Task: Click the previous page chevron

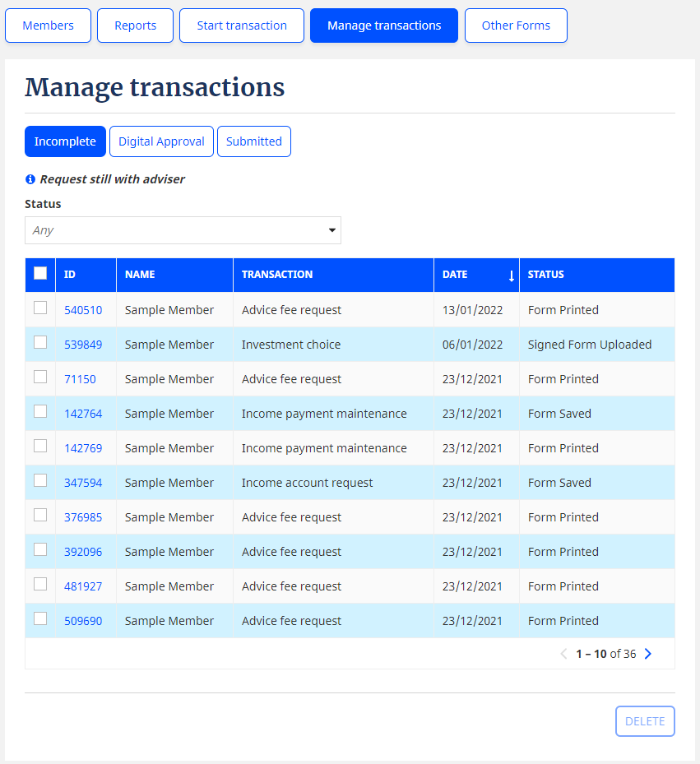Action: [563, 653]
